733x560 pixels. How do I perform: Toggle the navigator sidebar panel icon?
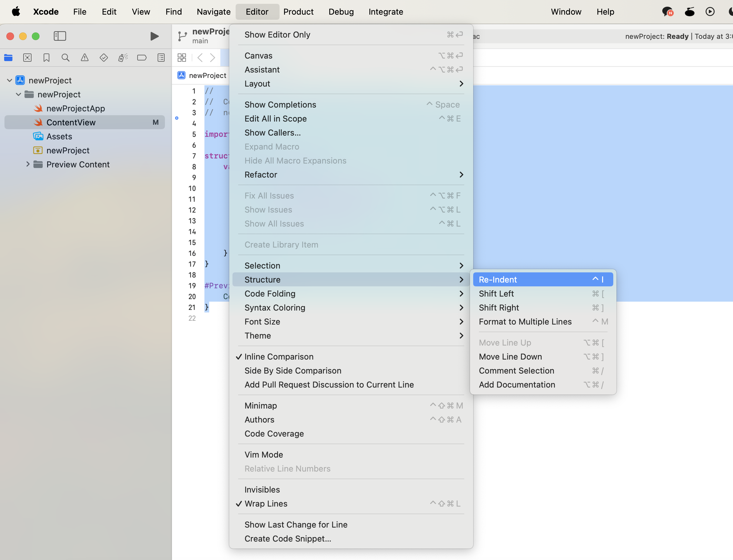[x=60, y=36]
